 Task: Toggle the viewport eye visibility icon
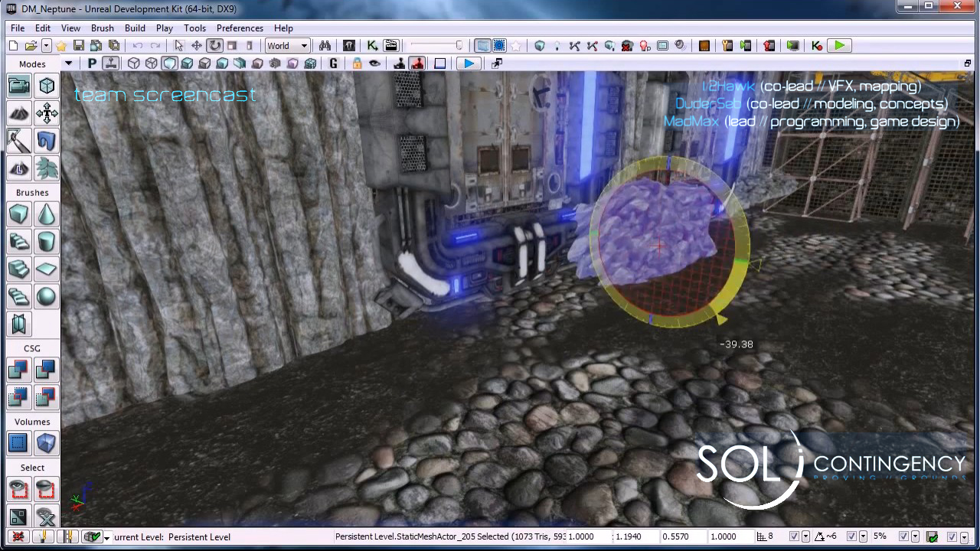[x=374, y=64]
